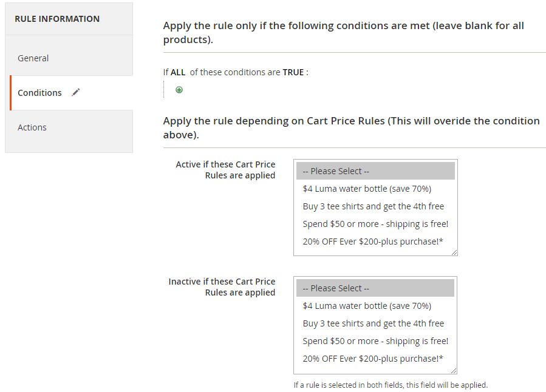Click the TRUE value link in conditions
This screenshot has height=392, width=546.
(293, 72)
